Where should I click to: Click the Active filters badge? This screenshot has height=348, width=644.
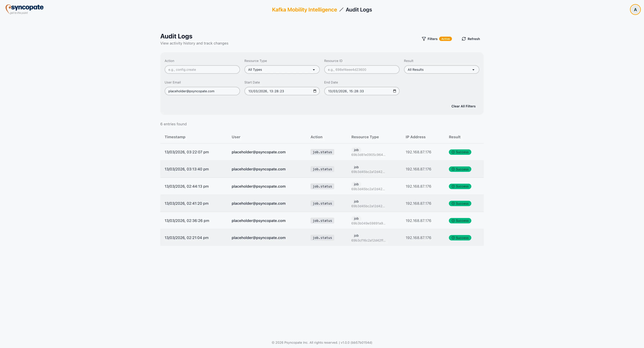point(445,39)
